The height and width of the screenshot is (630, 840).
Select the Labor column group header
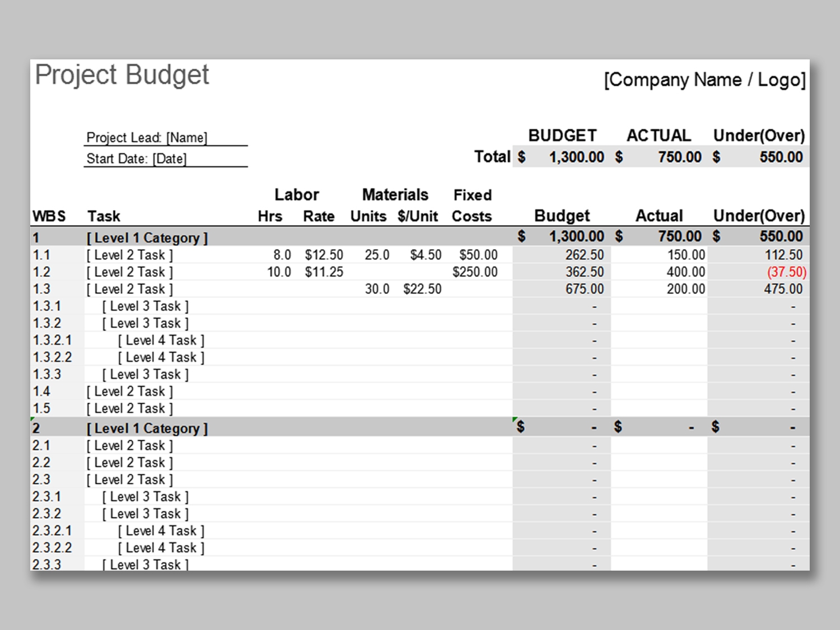click(296, 195)
